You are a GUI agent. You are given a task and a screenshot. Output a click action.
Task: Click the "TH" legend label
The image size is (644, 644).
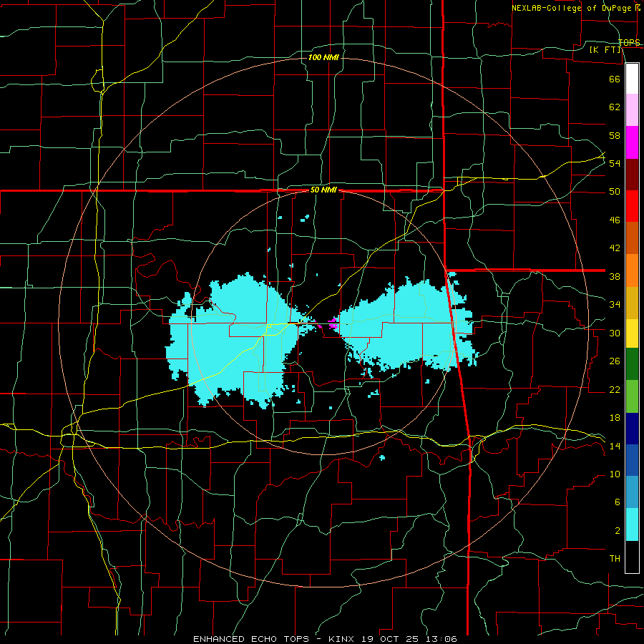click(x=615, y=559)
